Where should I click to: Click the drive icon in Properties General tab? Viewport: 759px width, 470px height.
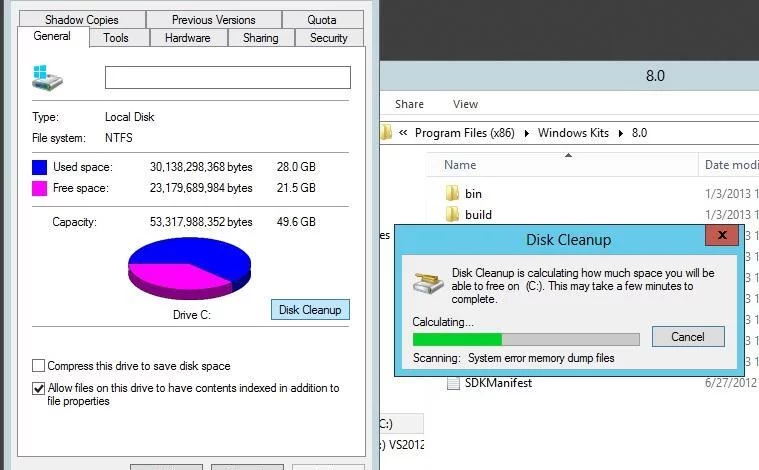47,78
